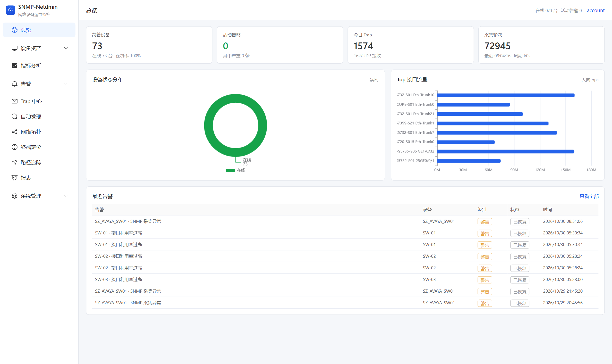Open the 网络拓扑 menu item
Viewport: 612px width, 364px height.
click(39, 132)
